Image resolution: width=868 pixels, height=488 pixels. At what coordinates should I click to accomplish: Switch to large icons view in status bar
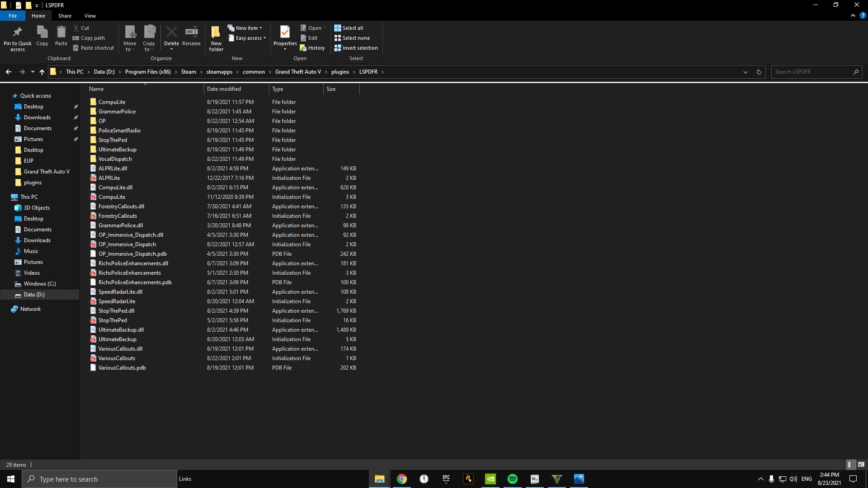(x=861, y=465)
